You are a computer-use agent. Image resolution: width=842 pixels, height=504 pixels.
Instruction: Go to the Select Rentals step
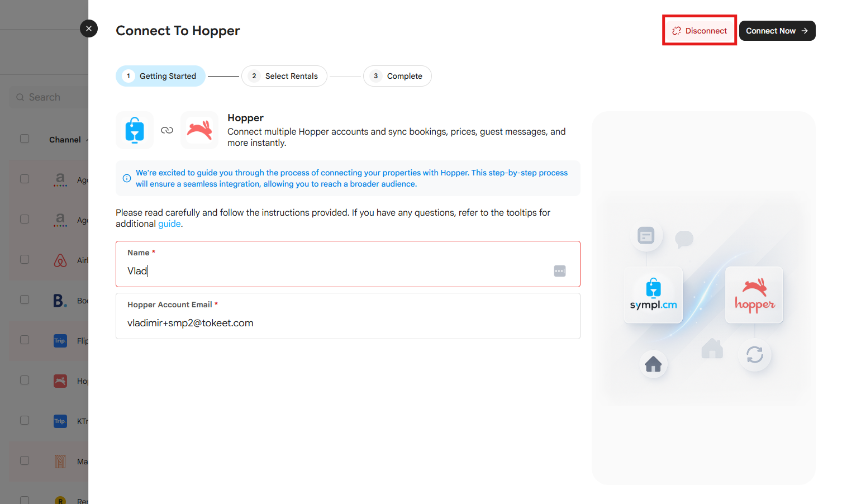tap(284, 76)
